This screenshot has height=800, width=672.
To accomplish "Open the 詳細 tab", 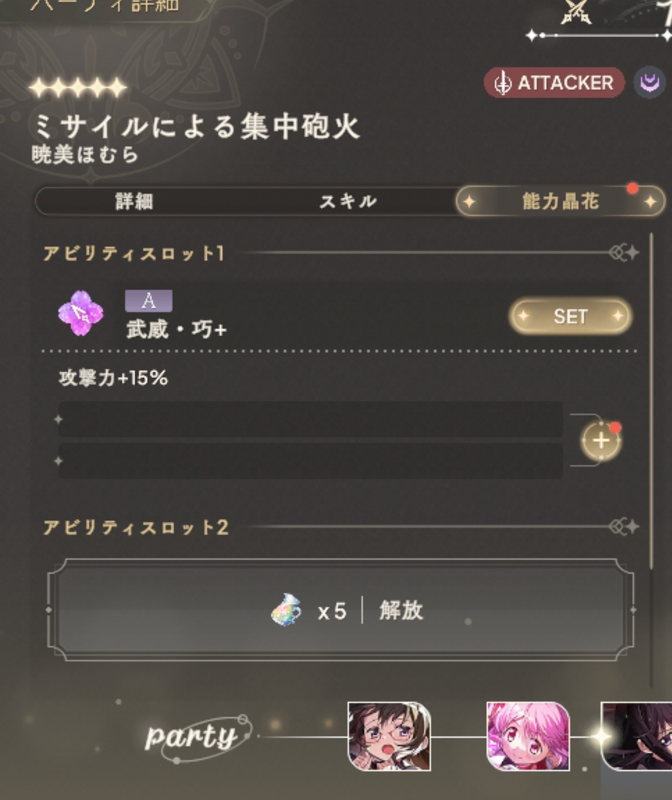I will click(x=134, y=201).
